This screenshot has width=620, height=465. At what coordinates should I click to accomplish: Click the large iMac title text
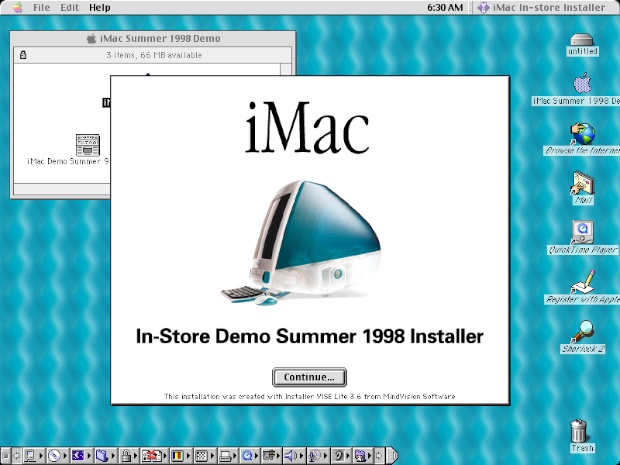pos(307,127)
